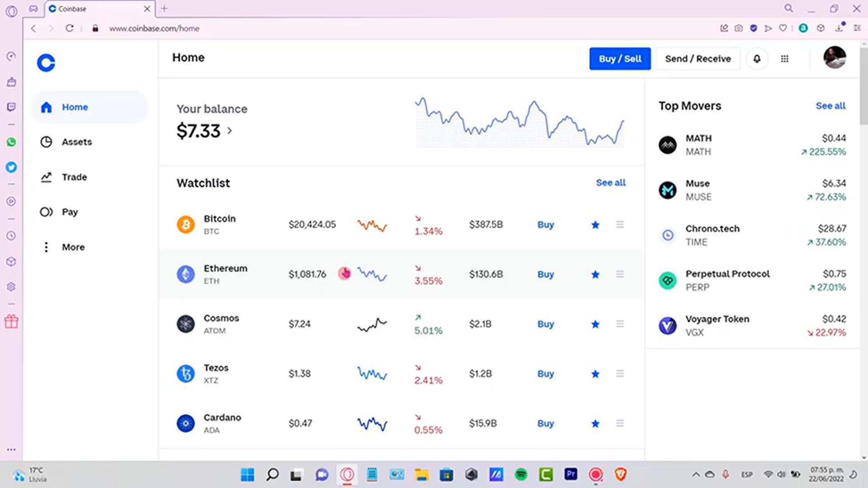Click the Muse token icon
Image resolution: width=868 pixels, height=488 pixels.
[x=668, y=190]
